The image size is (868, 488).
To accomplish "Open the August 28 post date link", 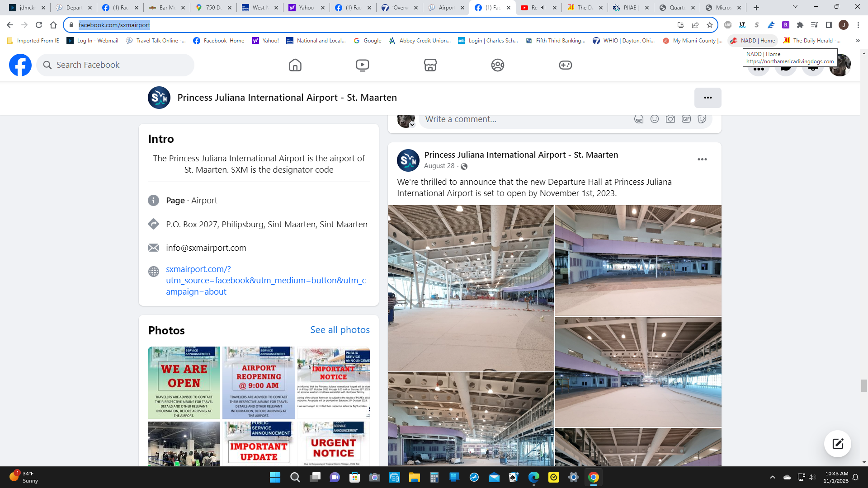I will (x=439, y=166).
